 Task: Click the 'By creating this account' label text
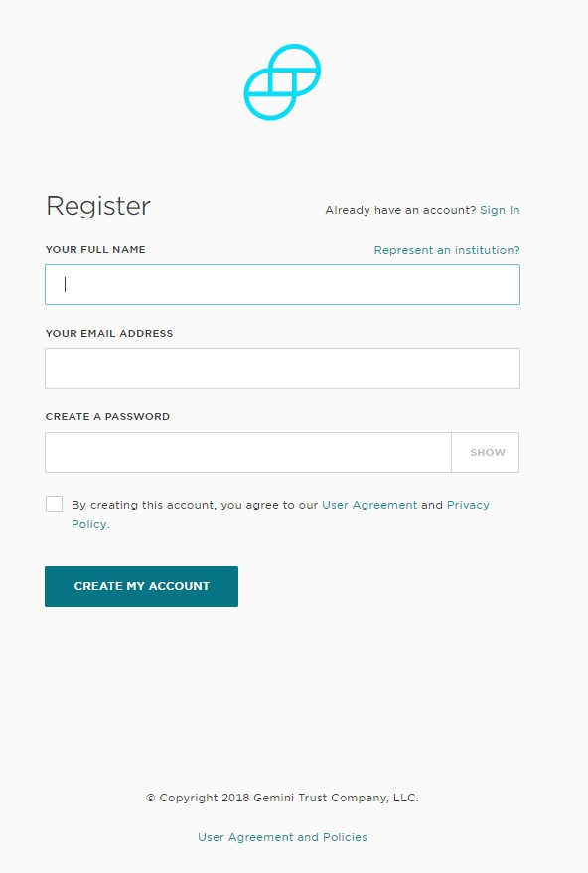[x=195, y=505]
